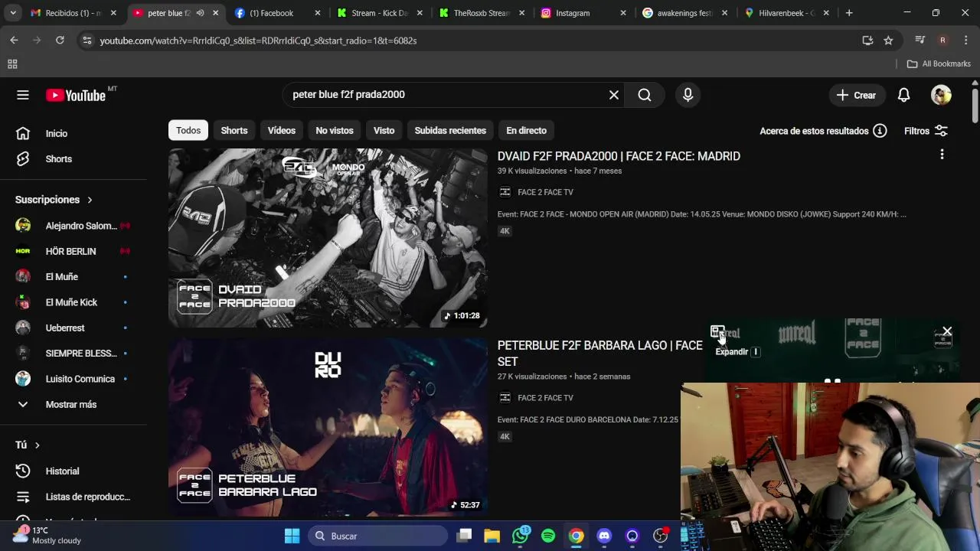Select Subidas recientes chip
This screenshot has height=551, width=980.
(x=450, y=131)
